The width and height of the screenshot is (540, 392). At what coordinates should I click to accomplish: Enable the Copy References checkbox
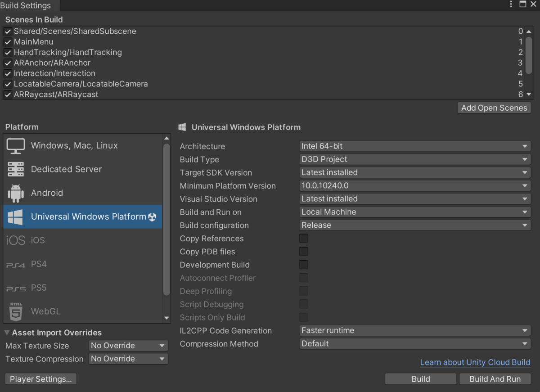304,239
